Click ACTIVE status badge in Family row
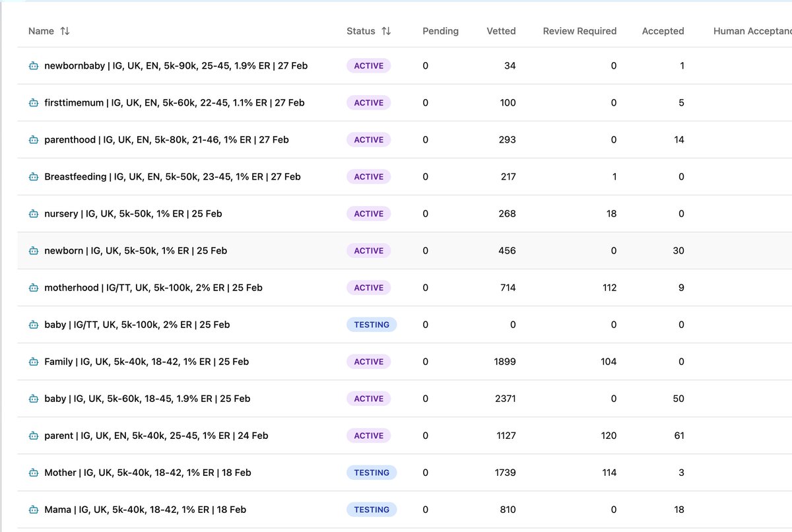This screenshot has height=532, width=792. (x=369, y=362)
